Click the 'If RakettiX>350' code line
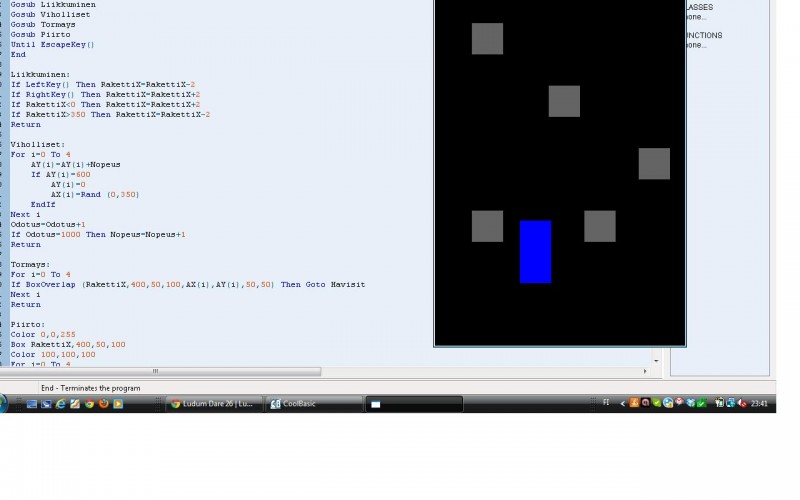800x500 pixels. pos(110,114)
